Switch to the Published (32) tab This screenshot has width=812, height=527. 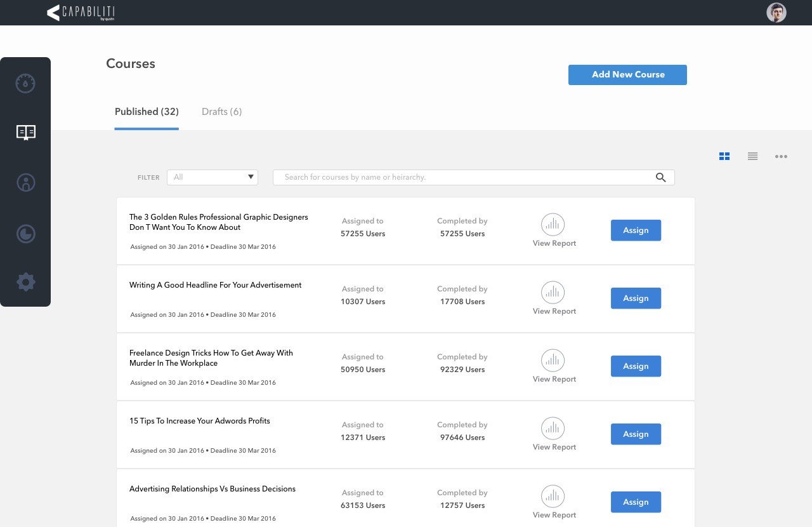(x=147, y=112)
